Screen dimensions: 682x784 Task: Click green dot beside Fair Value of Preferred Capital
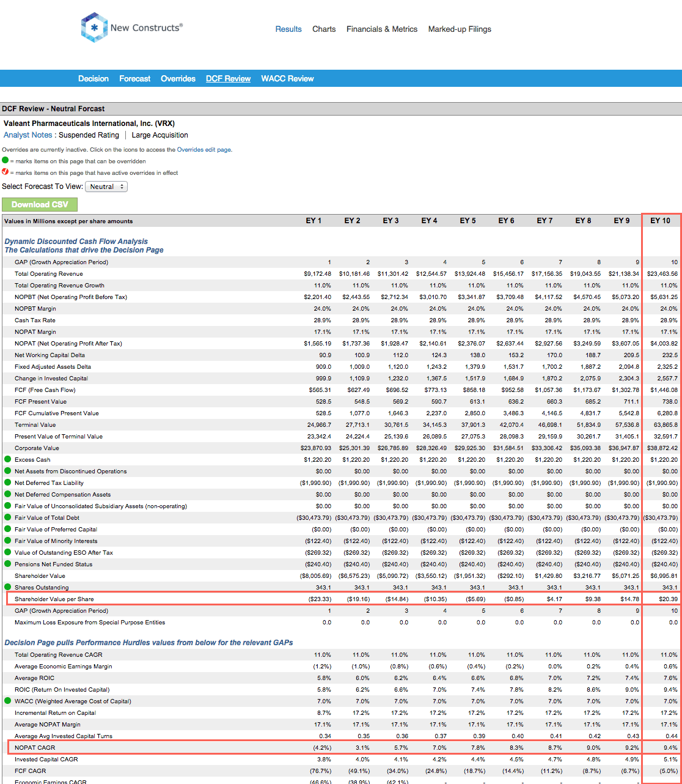[7, 529]
